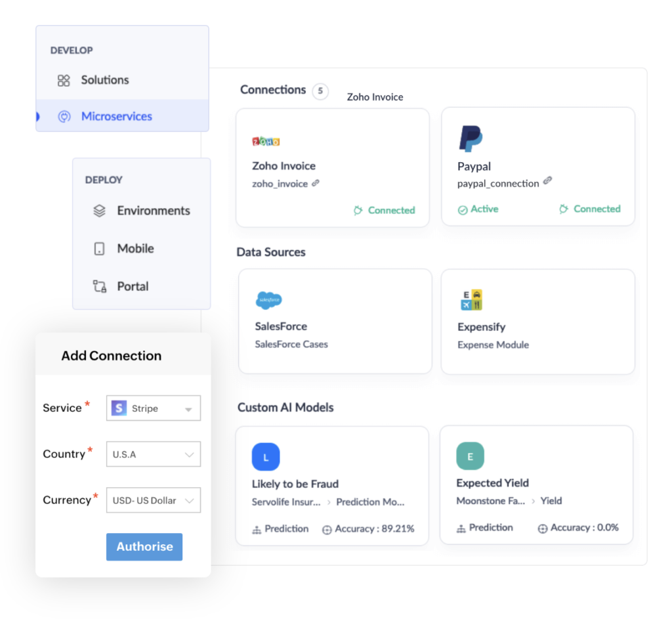Open the Service dropdown showing Stripe
672x621 pixels.
(x=154, y=408)
